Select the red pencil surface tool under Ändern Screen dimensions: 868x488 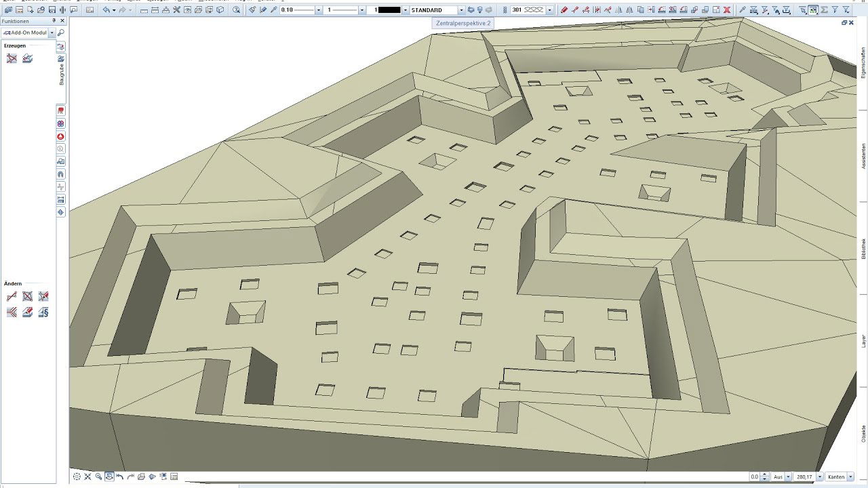click(x=28, y=312)
